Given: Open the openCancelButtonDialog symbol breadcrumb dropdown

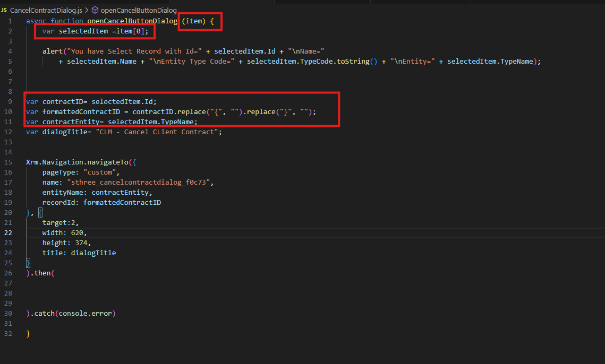Looking at the screenshot, I should tap(138, 10).
